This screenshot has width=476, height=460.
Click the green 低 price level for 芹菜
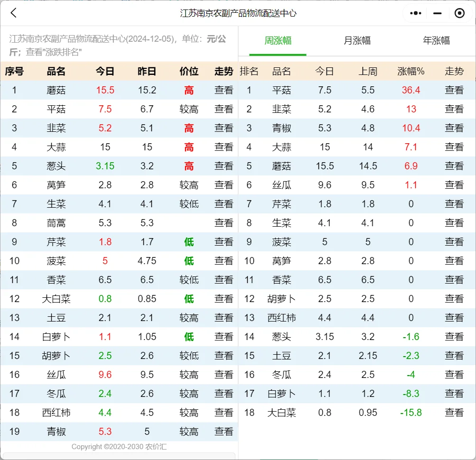[189, 242]
